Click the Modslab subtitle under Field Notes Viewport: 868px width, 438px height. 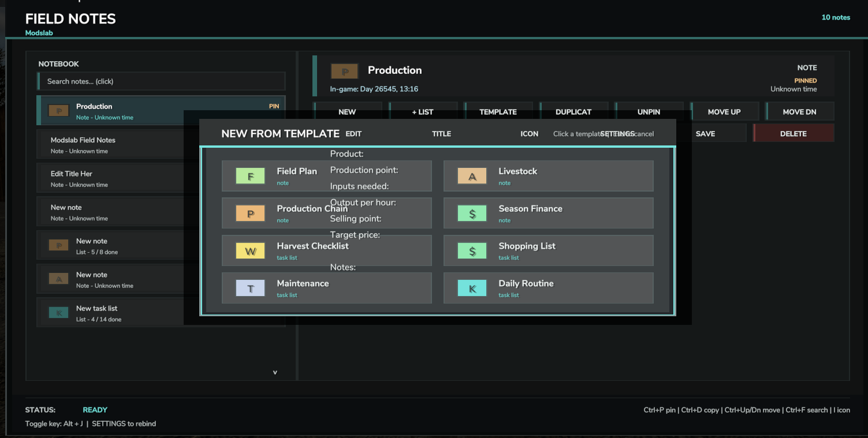39,33
